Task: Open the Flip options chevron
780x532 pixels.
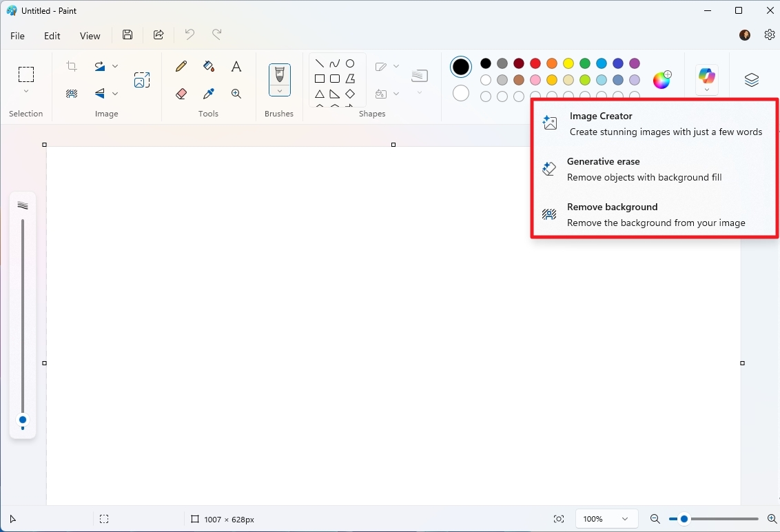Action: click(x=114, y=93)
